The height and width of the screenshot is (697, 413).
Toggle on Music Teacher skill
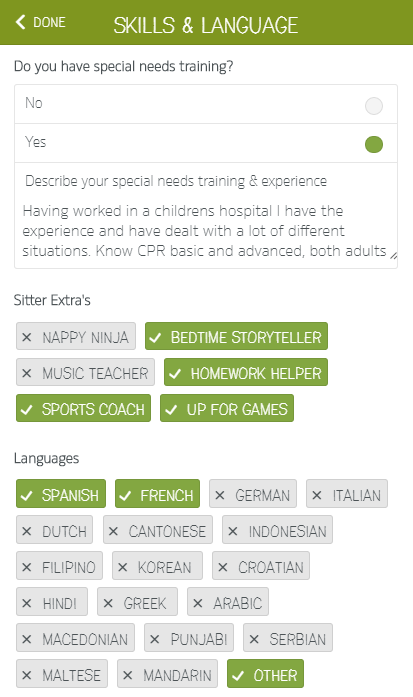click(85, 373)
